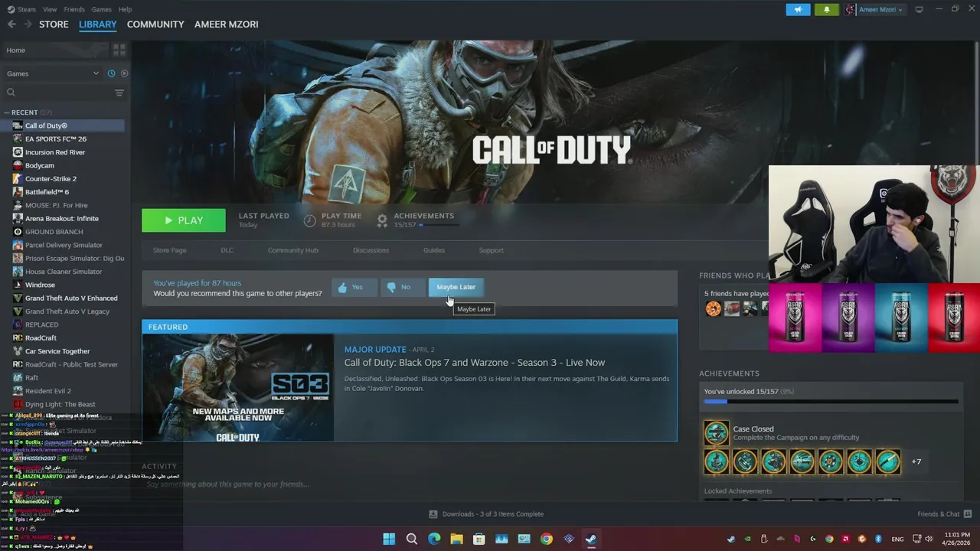Click the play time clock icon
The width and height of the screenshot is (980, 551).
tap(309, 220)
